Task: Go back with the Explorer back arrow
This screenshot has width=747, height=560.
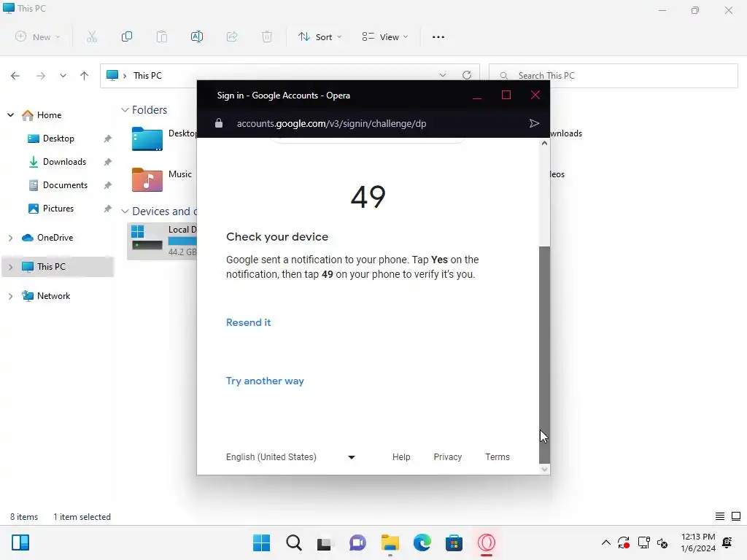Action: pyautogui.click(x=15, y=76)
